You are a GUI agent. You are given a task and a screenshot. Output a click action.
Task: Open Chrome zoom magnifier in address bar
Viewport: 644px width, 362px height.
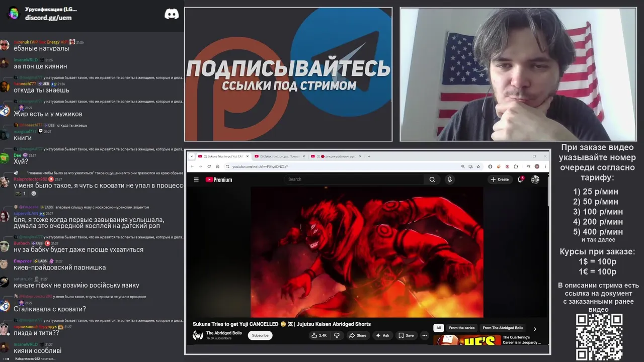click(x=463, y=166)
